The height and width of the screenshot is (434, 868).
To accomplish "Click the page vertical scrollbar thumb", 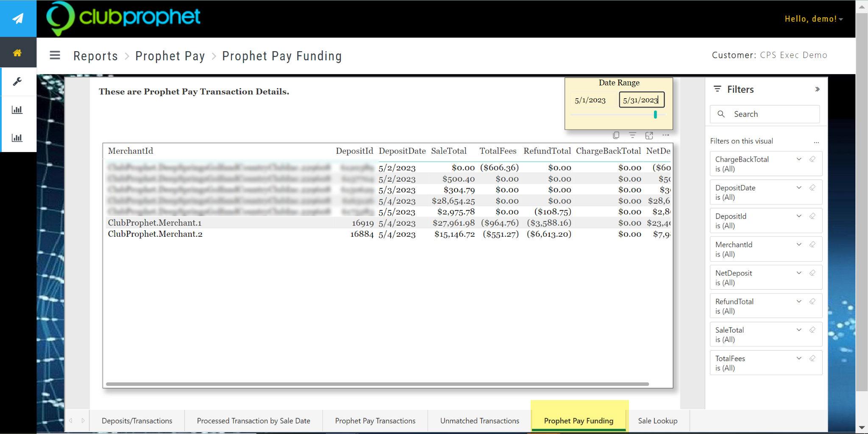I will (x=862, y=202).
